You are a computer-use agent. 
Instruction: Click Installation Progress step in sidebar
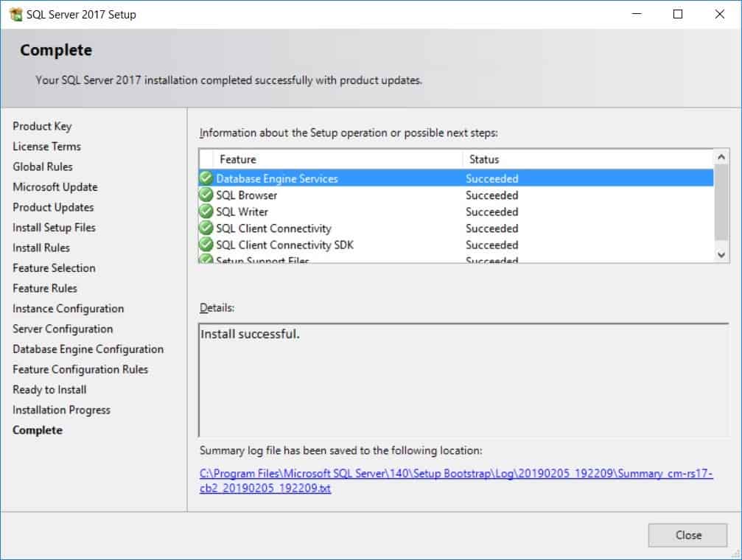click(x=61, y=410)
